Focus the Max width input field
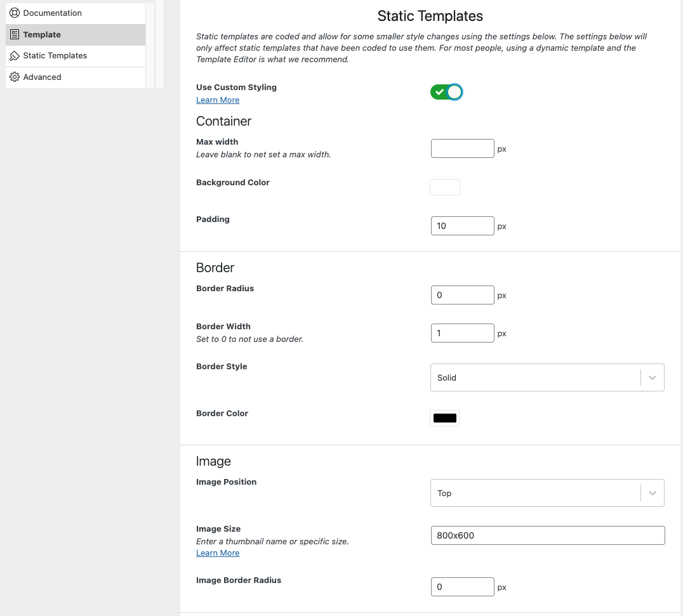This screenshot has height=616, width=683. click(x=462, y=148)
